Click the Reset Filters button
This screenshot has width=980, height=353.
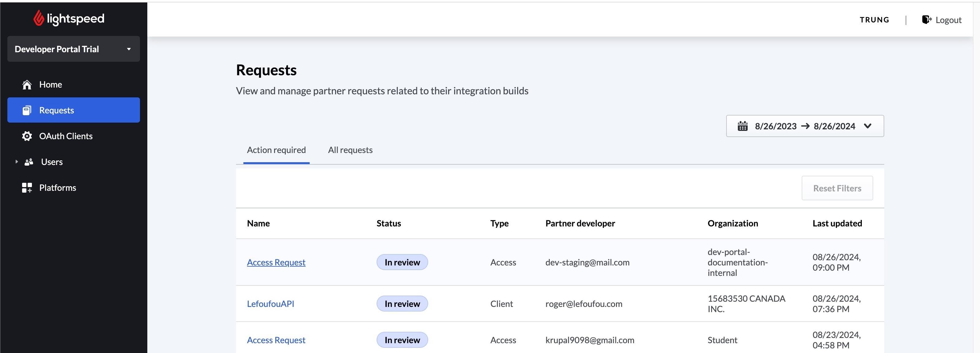pos(837,188)
